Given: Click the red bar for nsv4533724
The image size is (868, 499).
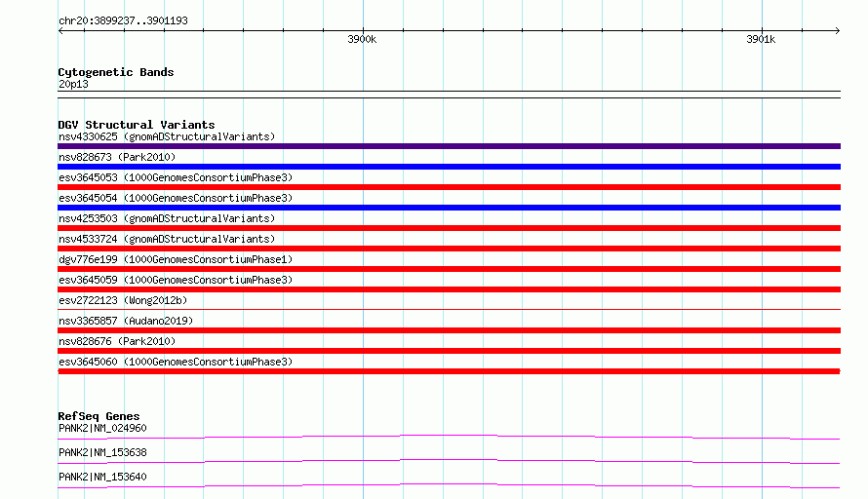Looking at the screenshot, I should coord(449,249).
